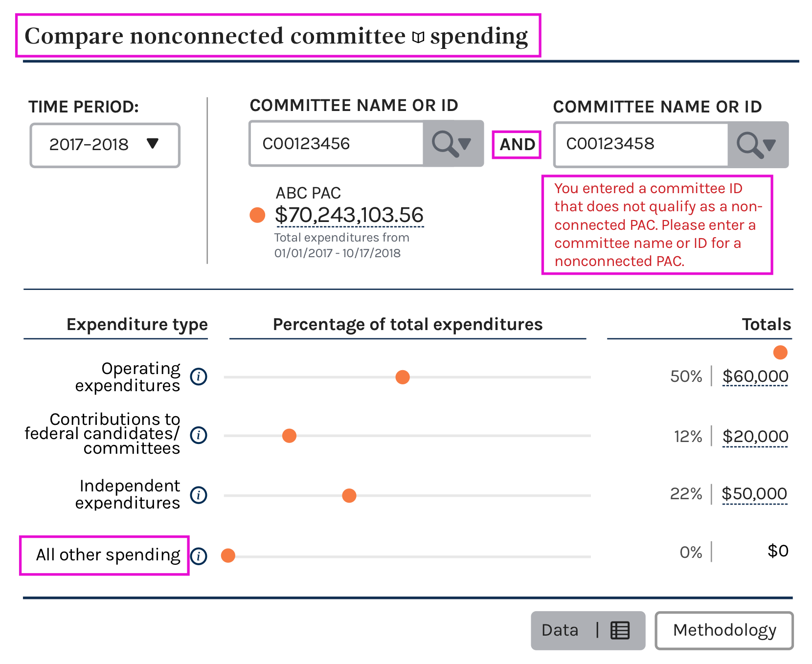Open the Methodology button
Screen dimensions: 812x664
[x=724, y=630]
